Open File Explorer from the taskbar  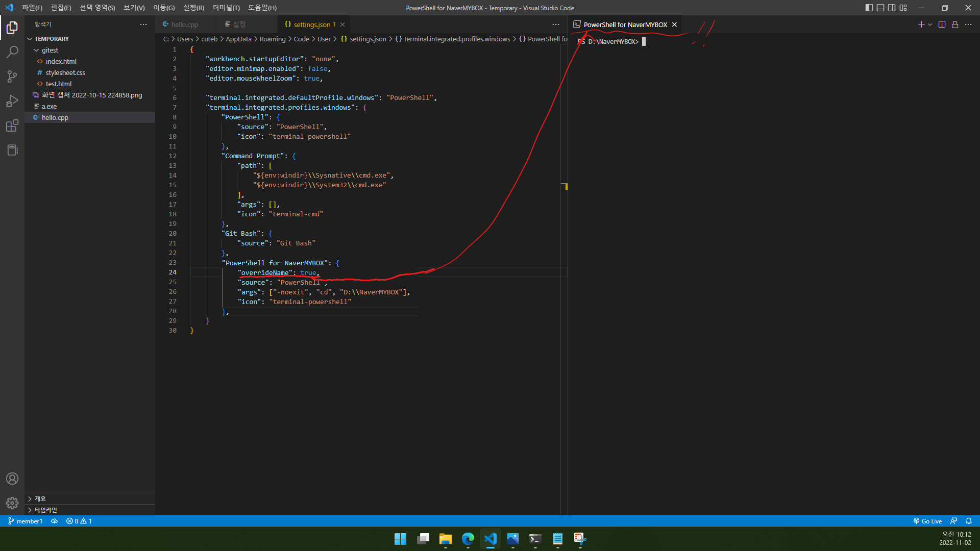(x=445, y=539)
